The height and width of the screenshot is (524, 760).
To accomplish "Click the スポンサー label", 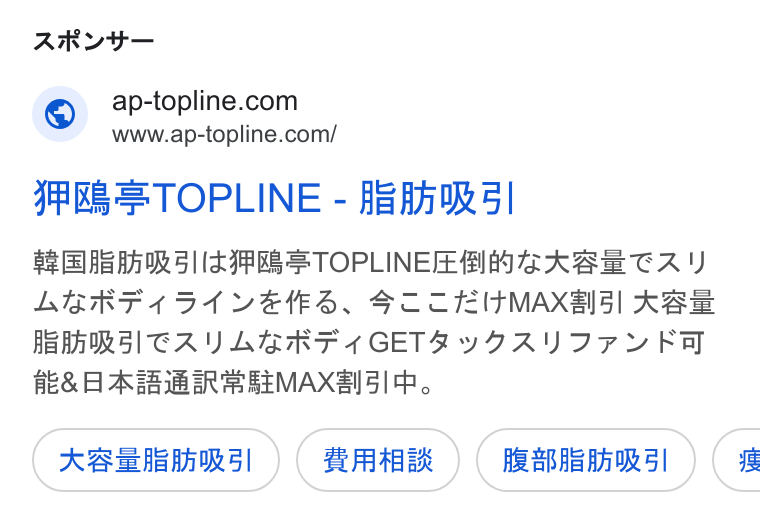I will [94, 41].
